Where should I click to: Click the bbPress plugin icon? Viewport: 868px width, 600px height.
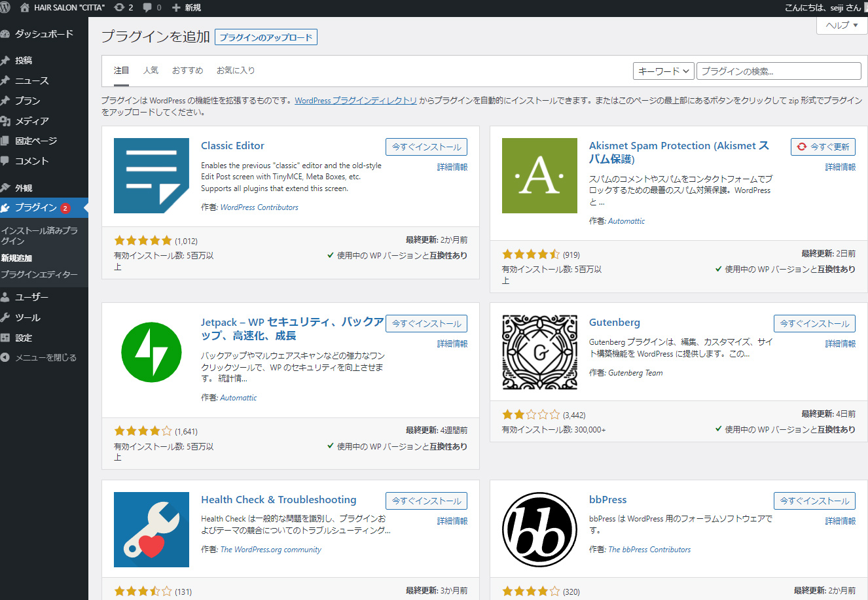(x=539, y=529)
